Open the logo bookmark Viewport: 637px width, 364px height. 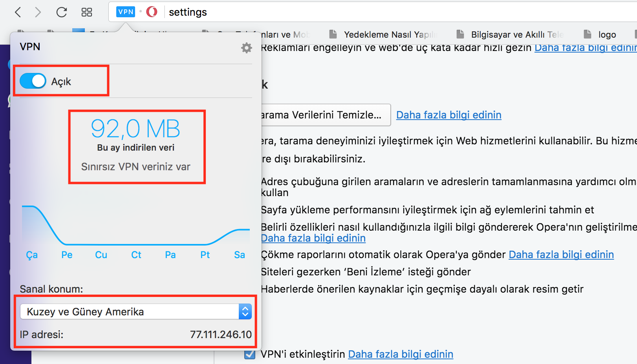pos(600,35)
